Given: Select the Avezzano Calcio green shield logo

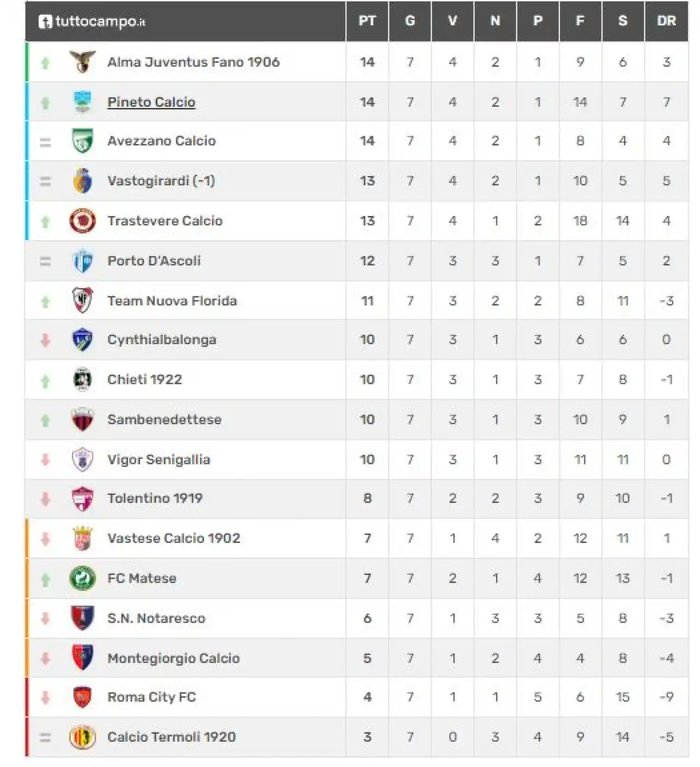Looking at the screenshot, I should point(83,141).
